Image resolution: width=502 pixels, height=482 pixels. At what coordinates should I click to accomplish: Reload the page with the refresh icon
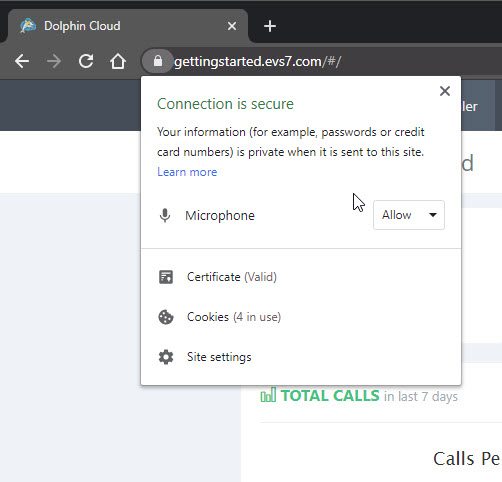[86, 61]
